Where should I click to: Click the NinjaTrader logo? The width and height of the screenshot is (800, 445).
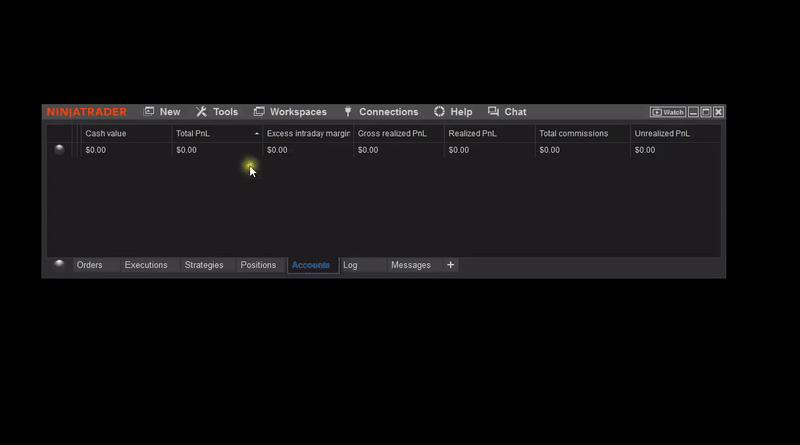tap(86, 112)
